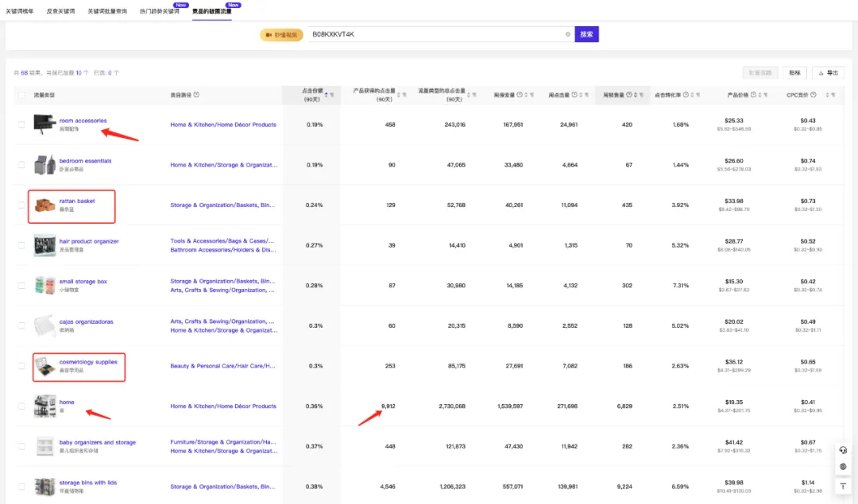Viewport: 858px width, 504px height.
Task: Open filter for 周点击量 column
Action: [x=586, y=95]
